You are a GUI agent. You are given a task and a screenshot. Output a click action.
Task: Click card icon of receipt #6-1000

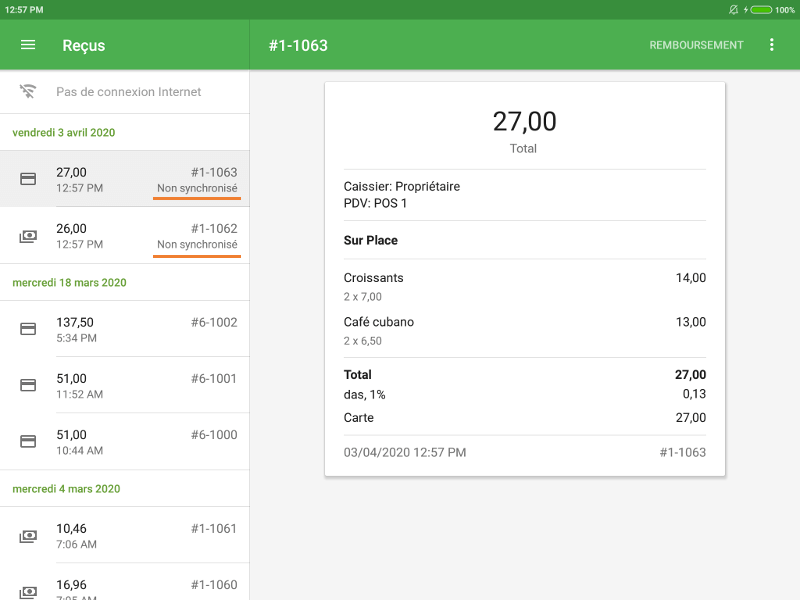(28, 442)
